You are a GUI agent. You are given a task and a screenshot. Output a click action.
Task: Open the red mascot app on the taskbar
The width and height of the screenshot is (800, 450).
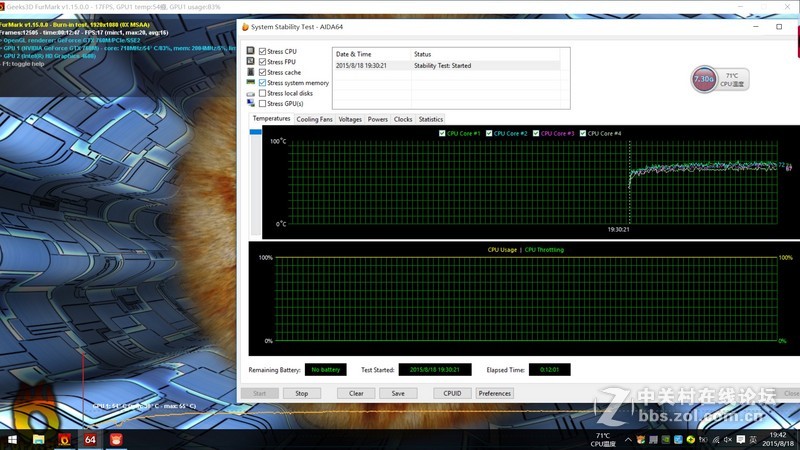(x=116, y=439)
